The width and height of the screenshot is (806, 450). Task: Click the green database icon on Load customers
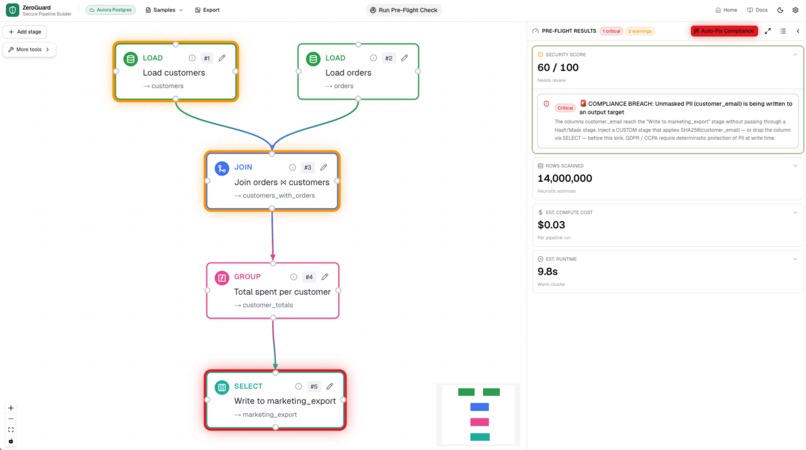pyautogui.click(x=131, y=59)
